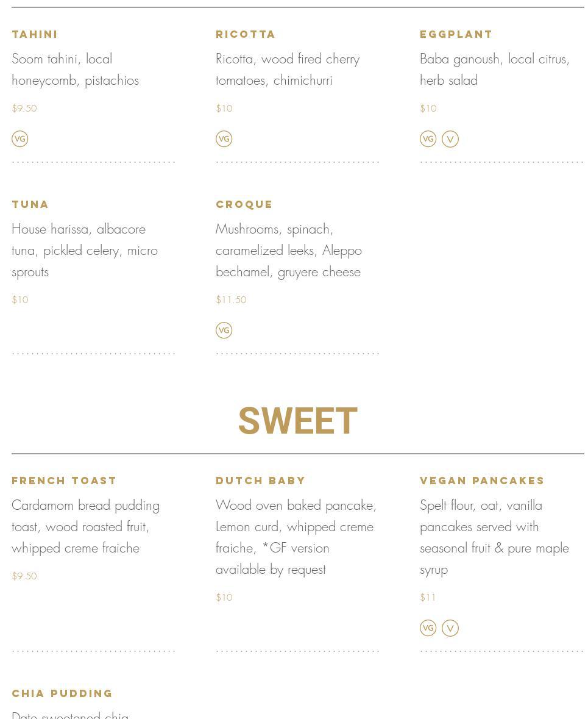This screenshot has width=588, height=719.
Task: Select the TAHINI item title
Action: tap(35, 34)
